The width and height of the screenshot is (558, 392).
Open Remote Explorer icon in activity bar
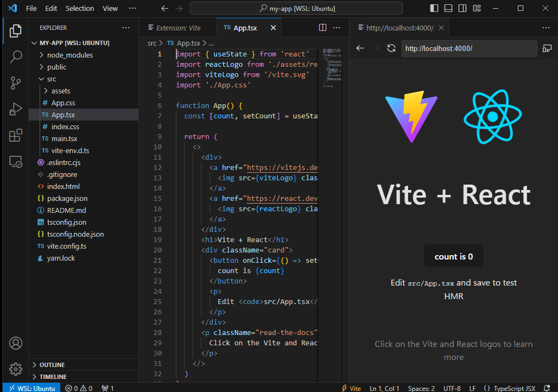pyautogui.click(x=15, y=162)
